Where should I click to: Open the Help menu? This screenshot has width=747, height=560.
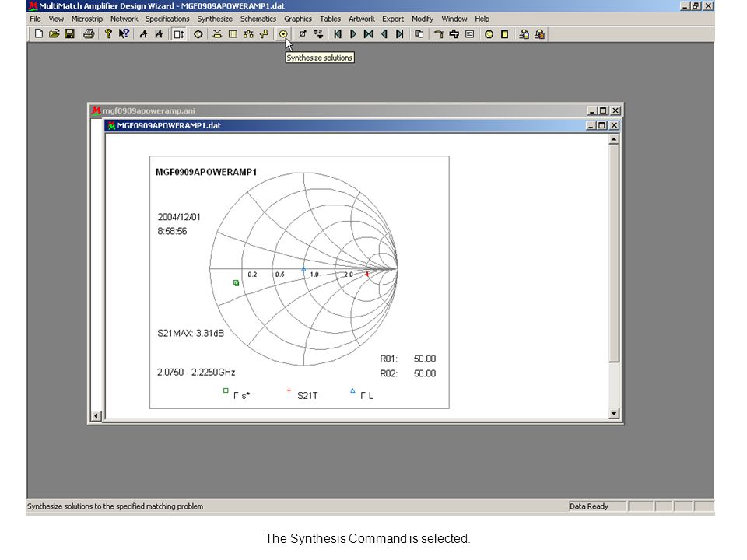click(x=482, y=19)
